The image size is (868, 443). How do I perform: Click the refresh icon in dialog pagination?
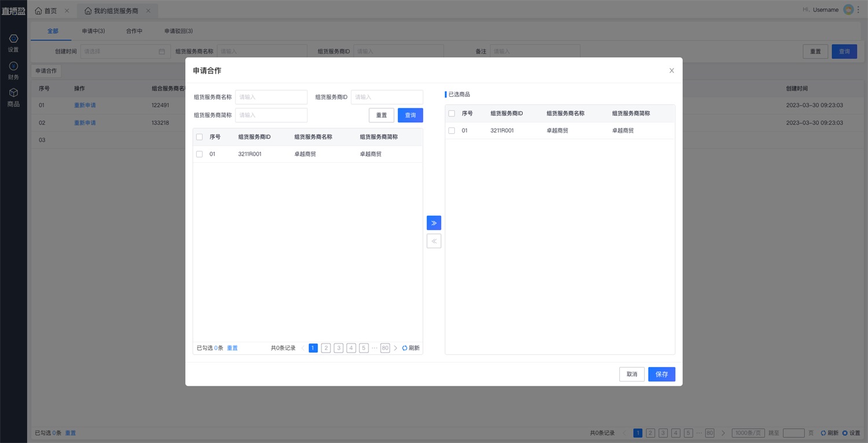(x=405, y=348)
